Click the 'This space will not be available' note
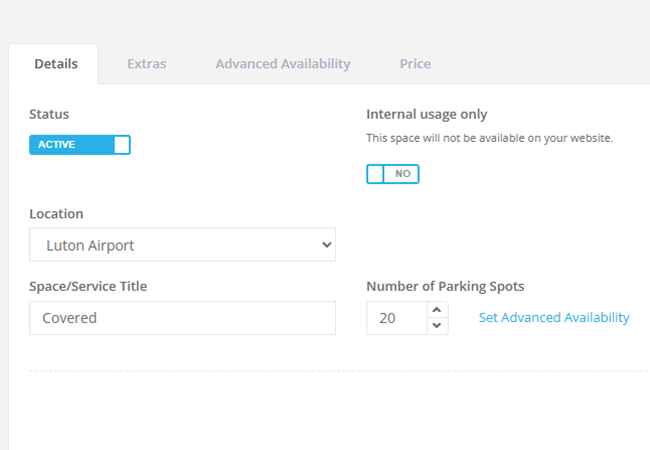The image size is (650, 450). (490, 138)
